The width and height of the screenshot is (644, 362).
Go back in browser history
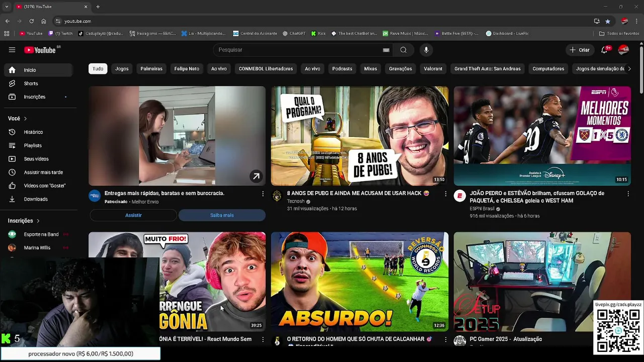click(7, 21)
